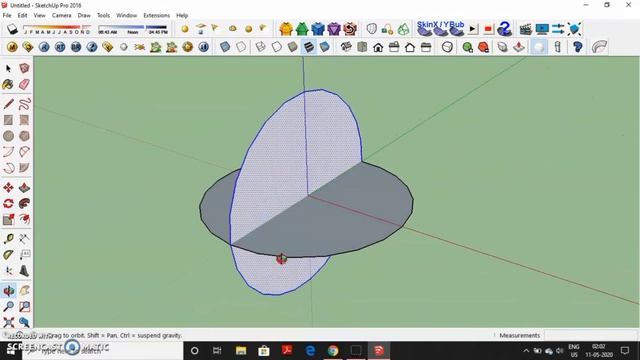
Task: Select the arrow Select tool
Action: [x=8, y=69]
